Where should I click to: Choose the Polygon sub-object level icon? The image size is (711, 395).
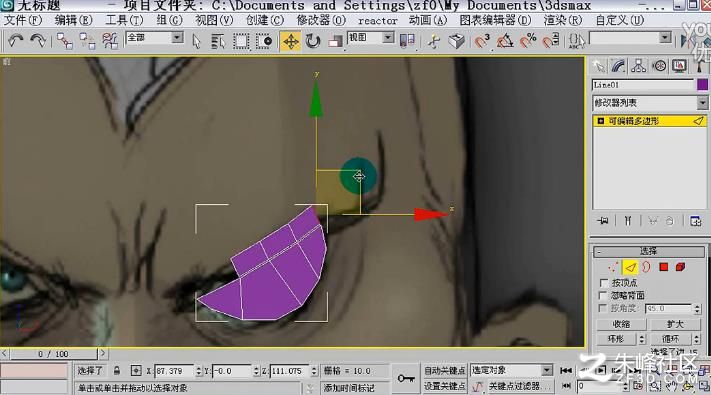[664, 267]
